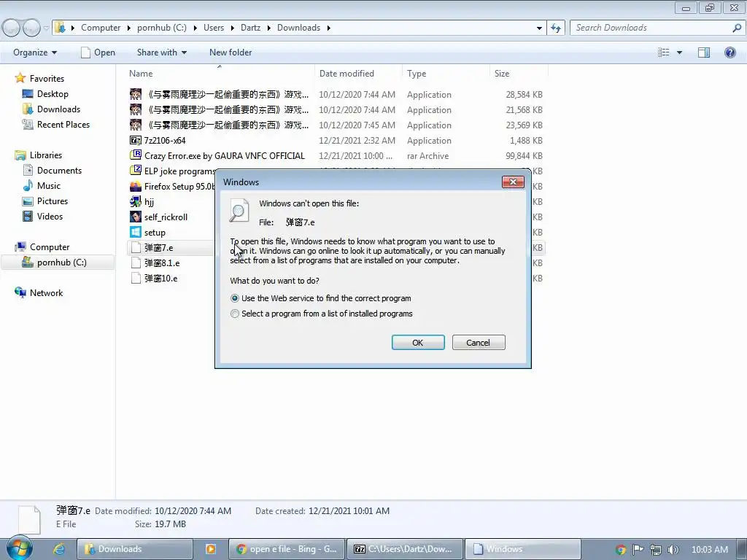Click the Videos library film icon
Image resolution: width=747 pixels, height=560 pixels.
pyautogui.click(x=28, y=216)
